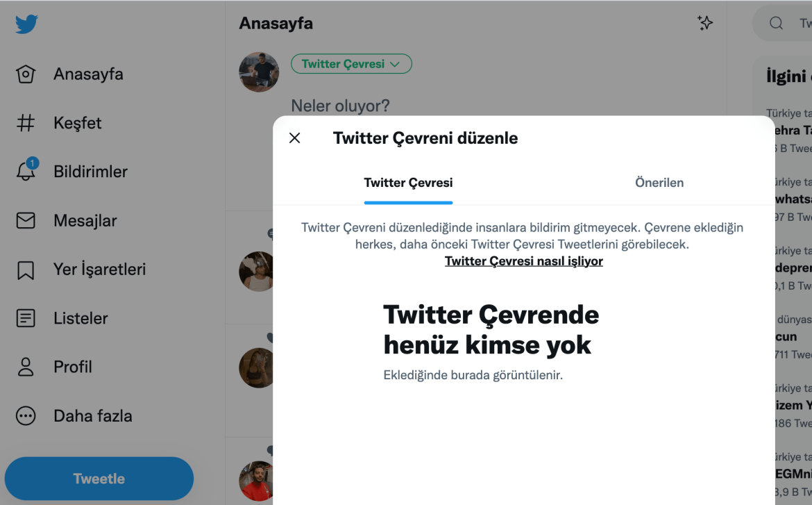
Task: Select the Twitter Çevresi tab
Action: 408,183
